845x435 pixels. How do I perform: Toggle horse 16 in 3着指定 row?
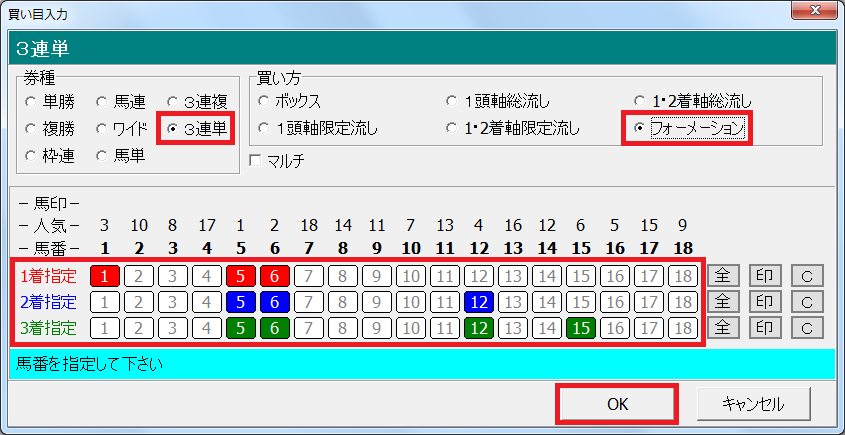click(614, 328)
